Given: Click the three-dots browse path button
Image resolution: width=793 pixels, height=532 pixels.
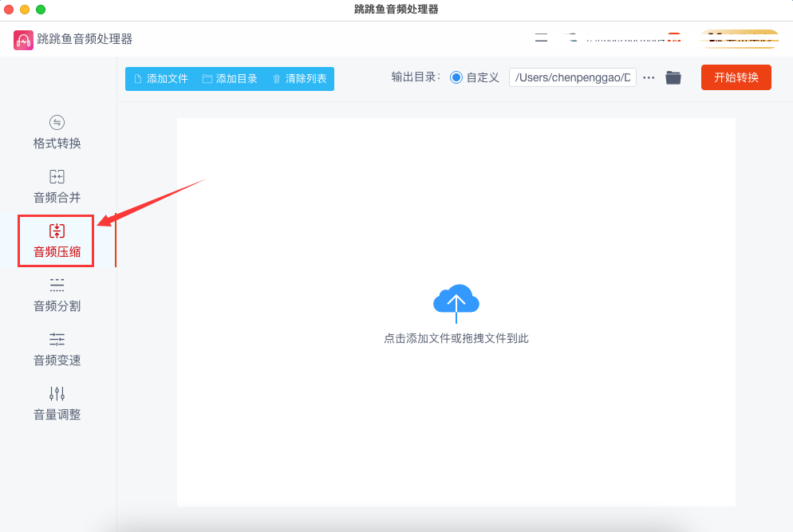Looking at the screenshot, I should pyautogui.click(x=649, y=78).
